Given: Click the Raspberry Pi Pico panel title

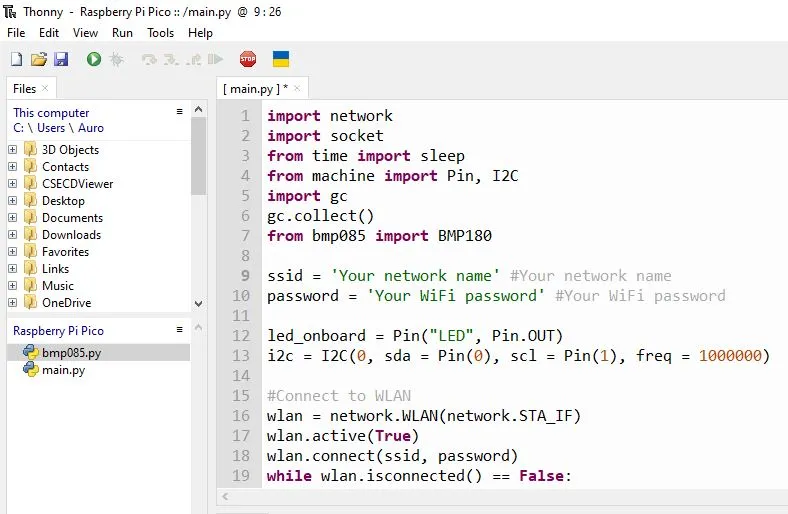Looking at the screenshot, I should pos(58,331).
